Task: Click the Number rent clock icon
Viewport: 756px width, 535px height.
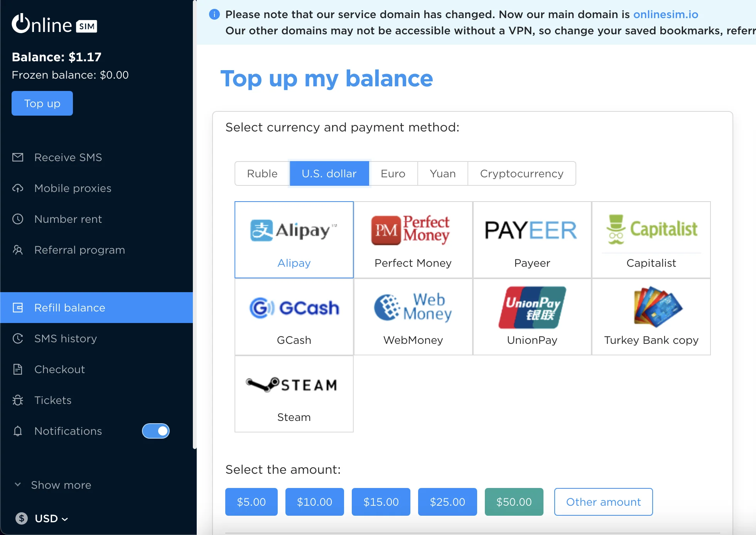Action: pos(18,219)
